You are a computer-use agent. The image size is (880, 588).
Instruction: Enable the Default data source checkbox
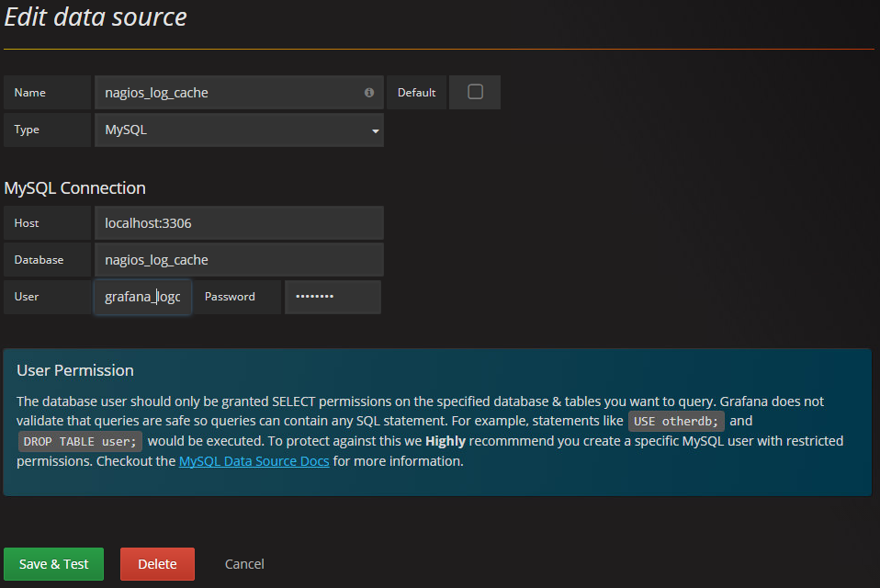474,92
